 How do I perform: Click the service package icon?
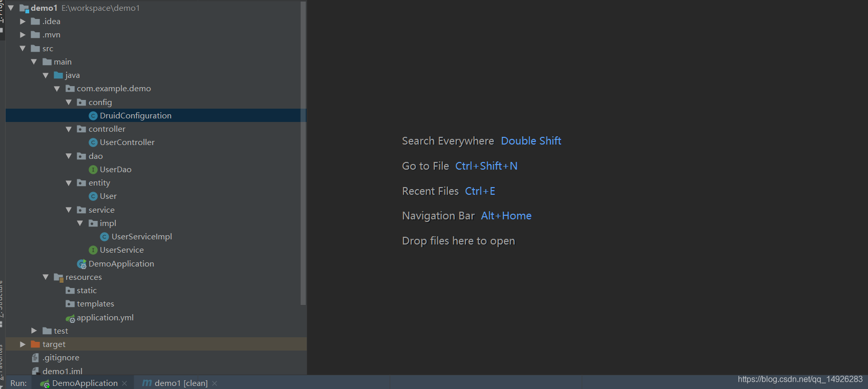pyautogui.click(x=81, y=210)
